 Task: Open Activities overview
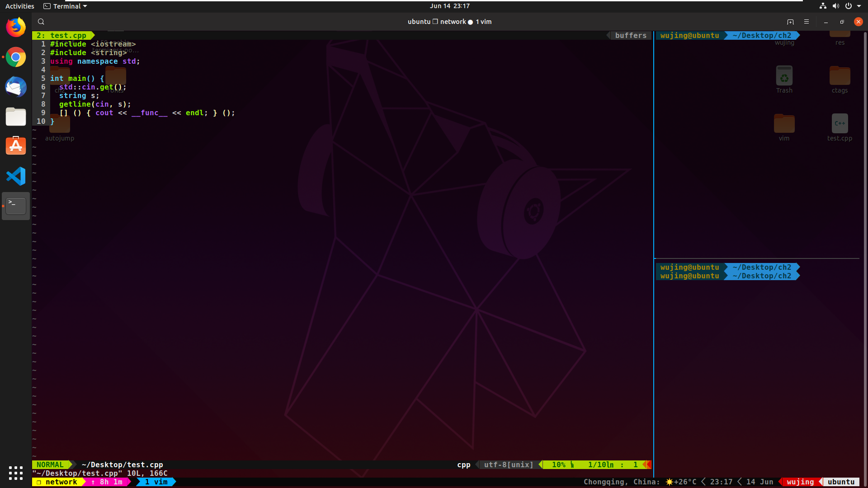point(19,6)
